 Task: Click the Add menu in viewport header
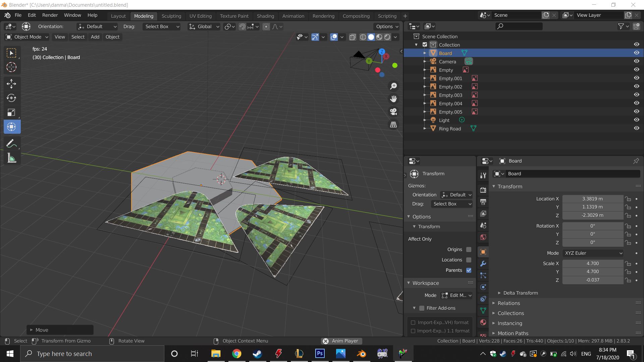pyautogui.click(x=95, y=37)
